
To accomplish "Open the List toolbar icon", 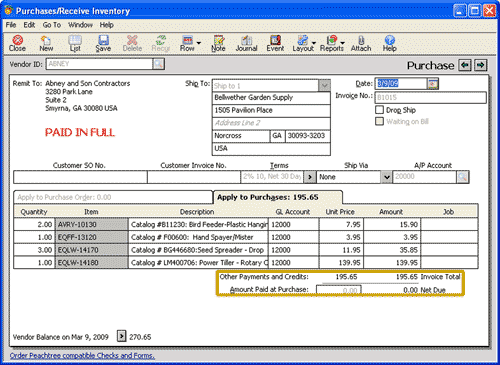I will tap(75, 44).
